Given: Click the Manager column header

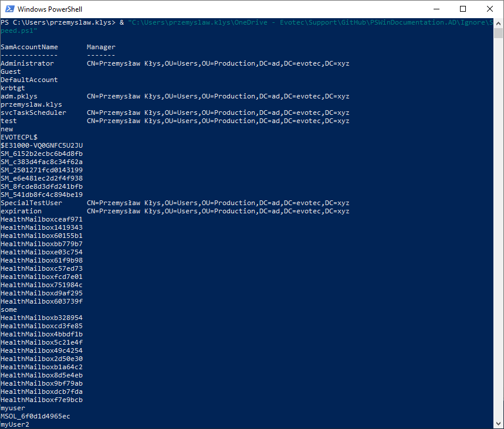Looking at the screenshot, I should (x=101, y=47).
